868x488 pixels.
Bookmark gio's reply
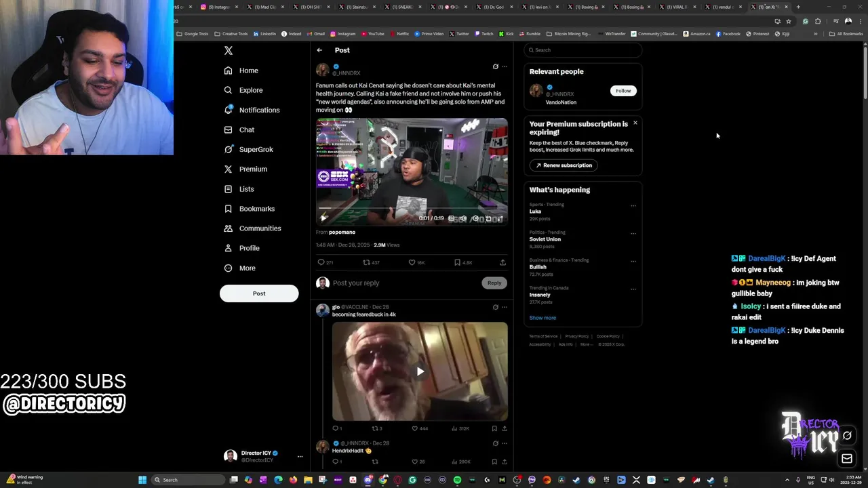[x=494, y=428]
